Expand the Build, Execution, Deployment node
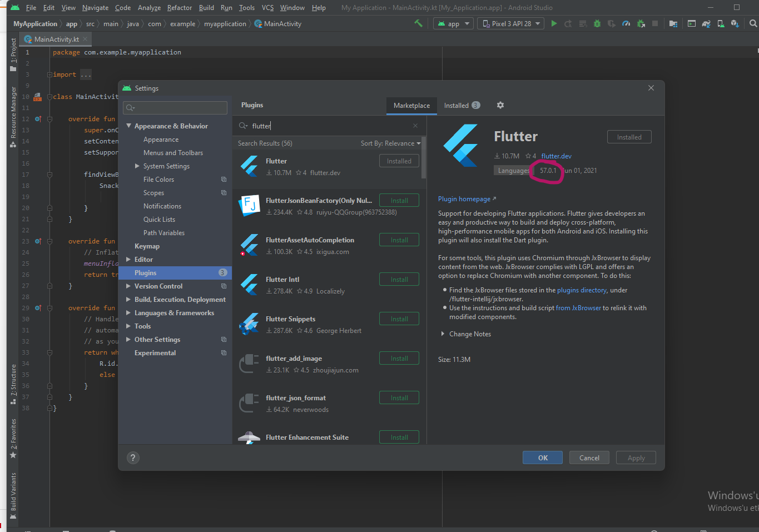Viewport: 759px width, 532px height. click(x=129, y=300)
